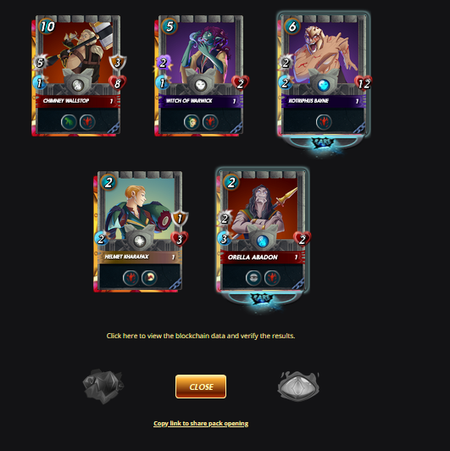This screenshot has height=451, width=450.
Task: Click the red ability icon on the 12-health card
Action: point(324,122)
